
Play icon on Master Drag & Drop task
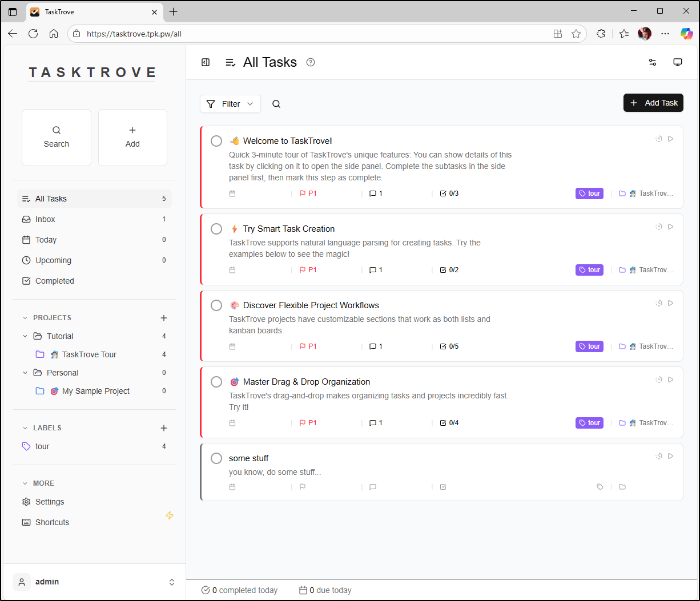point(671,380)
